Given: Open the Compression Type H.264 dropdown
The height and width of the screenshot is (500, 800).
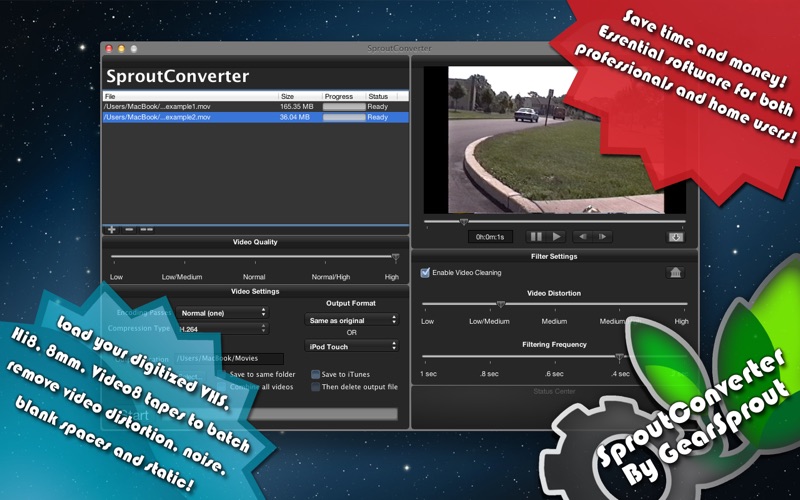Looking at the screenshot, I should click(222, 329).
